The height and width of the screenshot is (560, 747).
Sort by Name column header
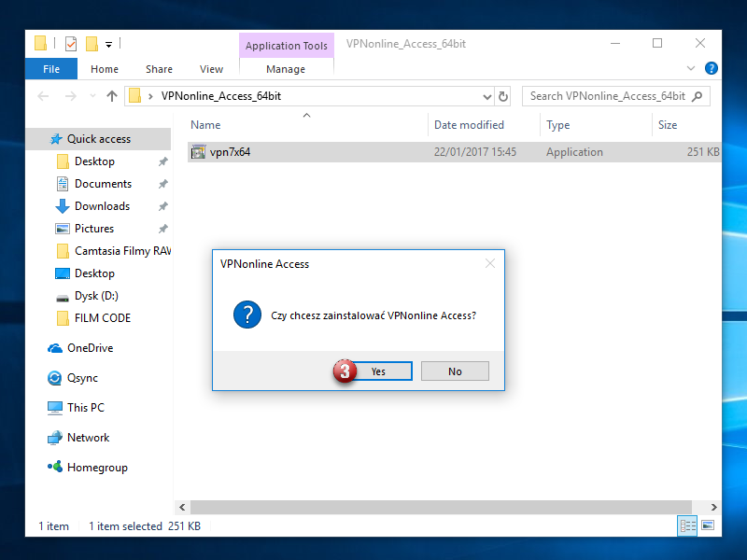(x=205, y=125)
